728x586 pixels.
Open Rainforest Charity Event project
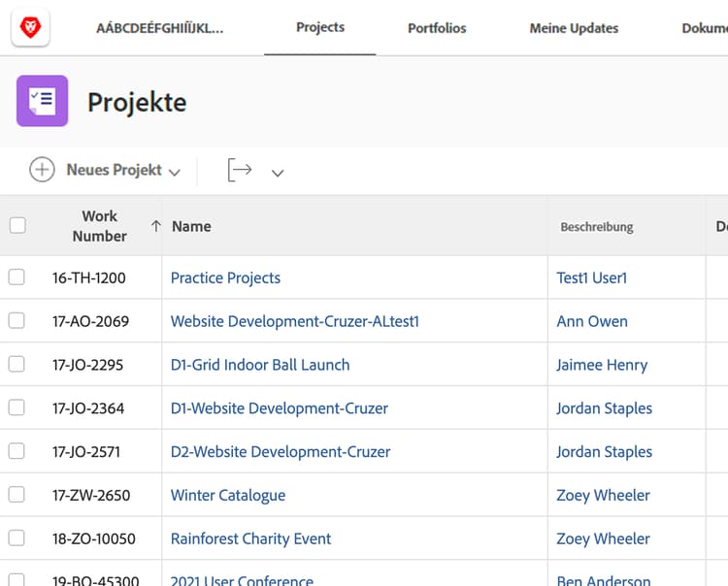pyautogui.click(x=250, y=538)
